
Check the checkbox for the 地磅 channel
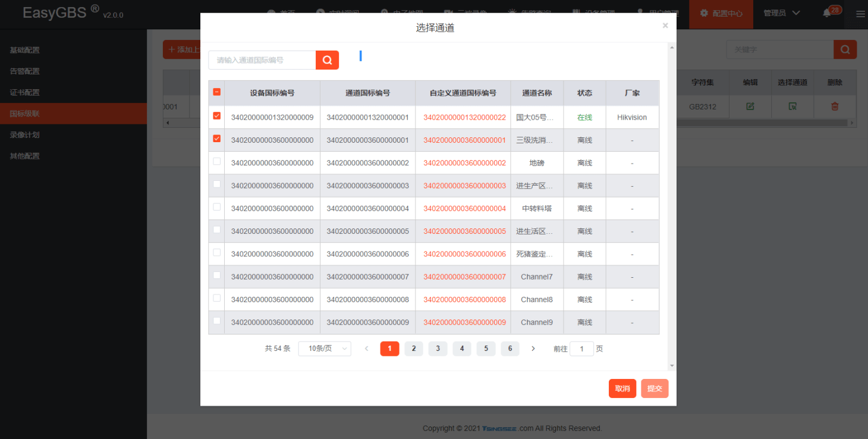[216, 161]
